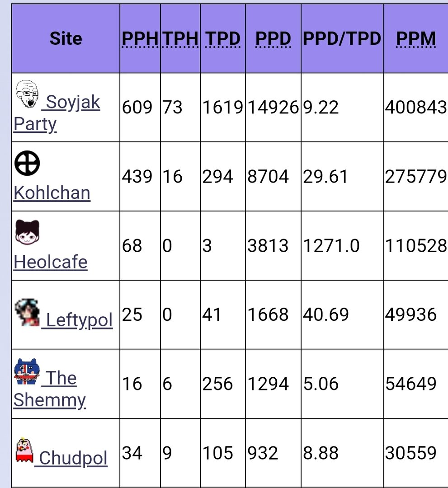This screenshot has width=448, height=488.
Task: Click Soyjak Party's PPM value 400843
Action: [416, 108]
